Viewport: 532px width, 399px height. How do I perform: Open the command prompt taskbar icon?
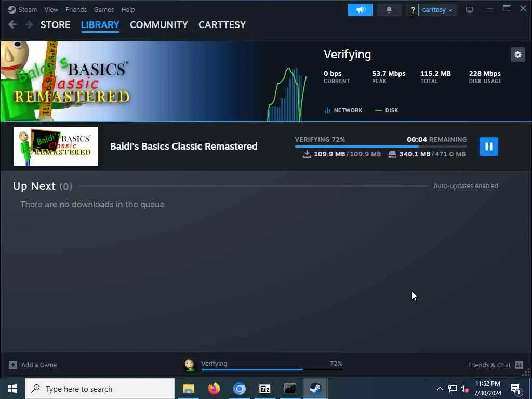tap(290, 389)
